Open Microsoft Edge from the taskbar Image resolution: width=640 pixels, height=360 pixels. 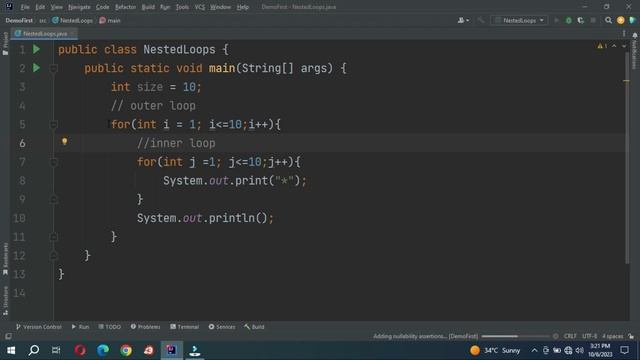pos(103,350)
